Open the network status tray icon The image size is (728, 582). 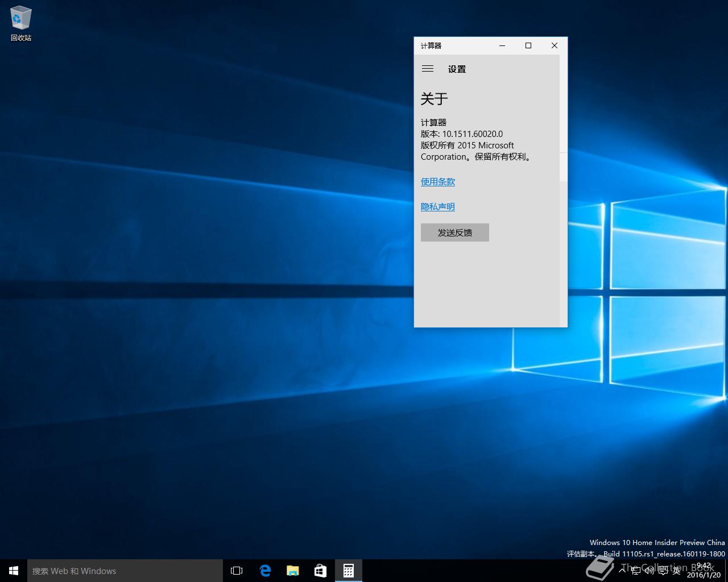click(x=636, y=571)
